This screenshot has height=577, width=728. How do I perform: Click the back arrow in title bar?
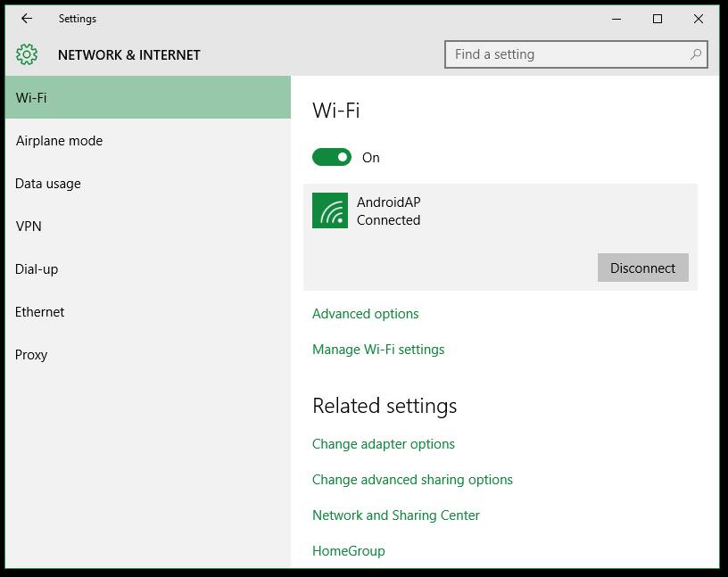[x=27, y=19]
